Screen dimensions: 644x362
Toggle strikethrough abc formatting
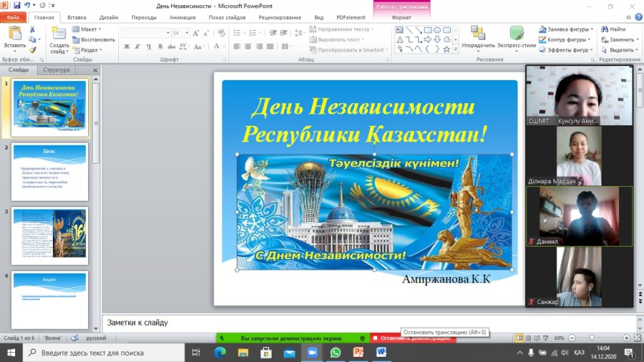pyautogui.click(x=171, y=47)
